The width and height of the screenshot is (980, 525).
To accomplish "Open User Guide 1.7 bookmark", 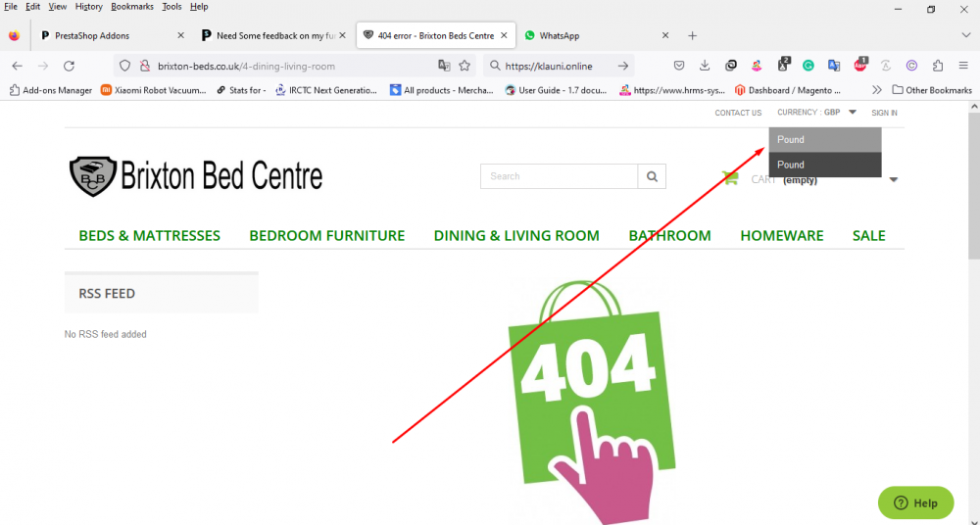I will (556, 90).
